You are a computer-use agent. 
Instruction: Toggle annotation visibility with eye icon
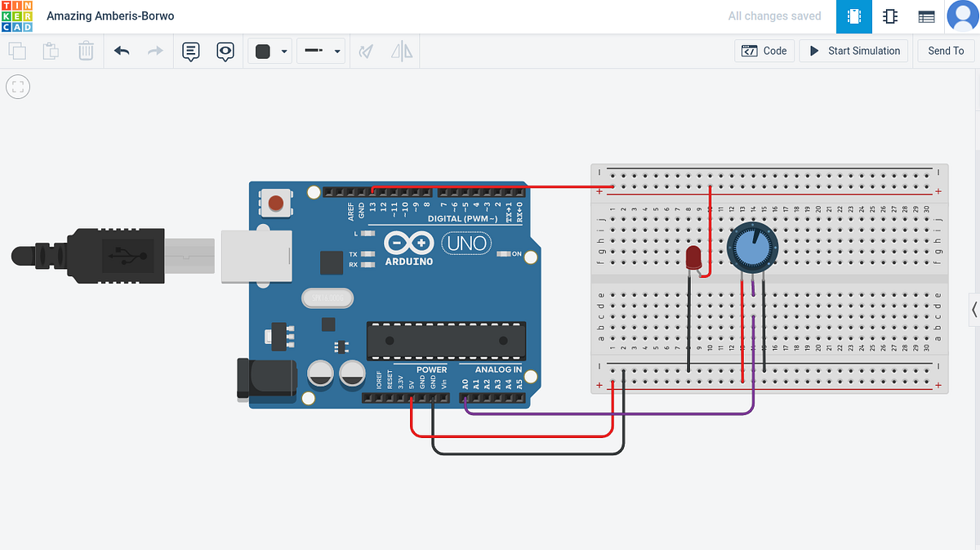tap(225, 51)
